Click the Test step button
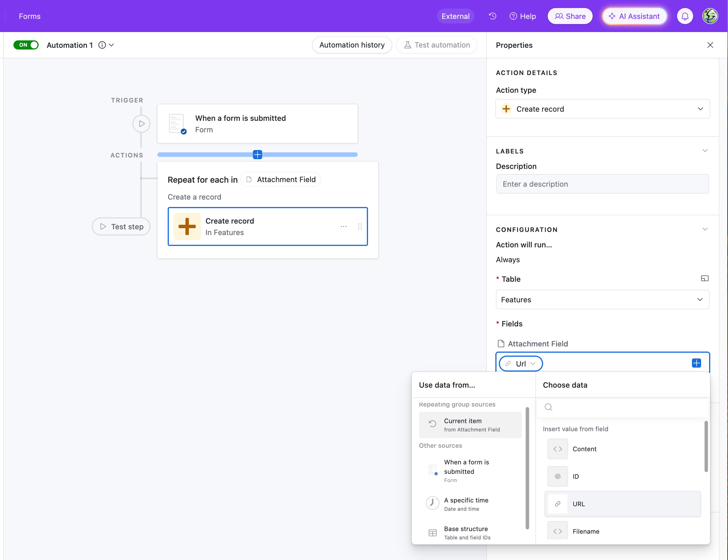Viewport: 728px width, 560px height. pyautogui.click(x=121, y=227)
